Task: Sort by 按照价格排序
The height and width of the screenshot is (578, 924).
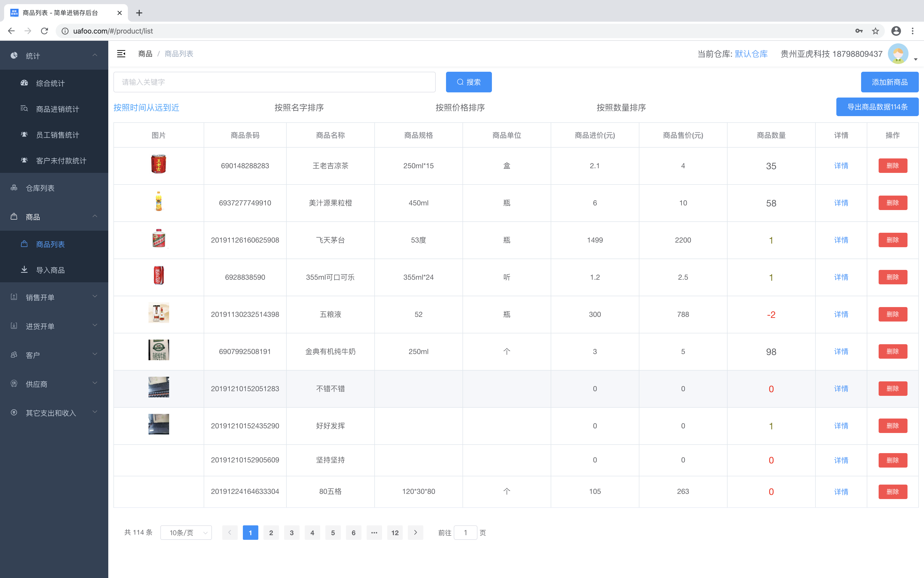Action: pyautogui.click(x=460, y=107)
